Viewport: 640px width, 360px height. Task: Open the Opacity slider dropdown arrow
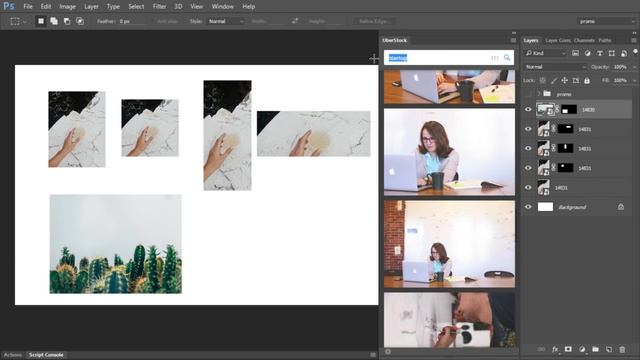634,67
